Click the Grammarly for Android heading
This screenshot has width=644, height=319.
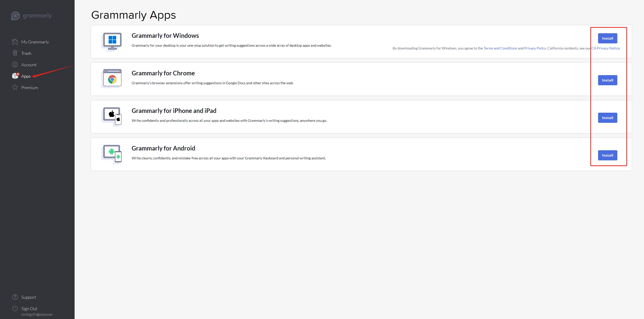[163, 148]
